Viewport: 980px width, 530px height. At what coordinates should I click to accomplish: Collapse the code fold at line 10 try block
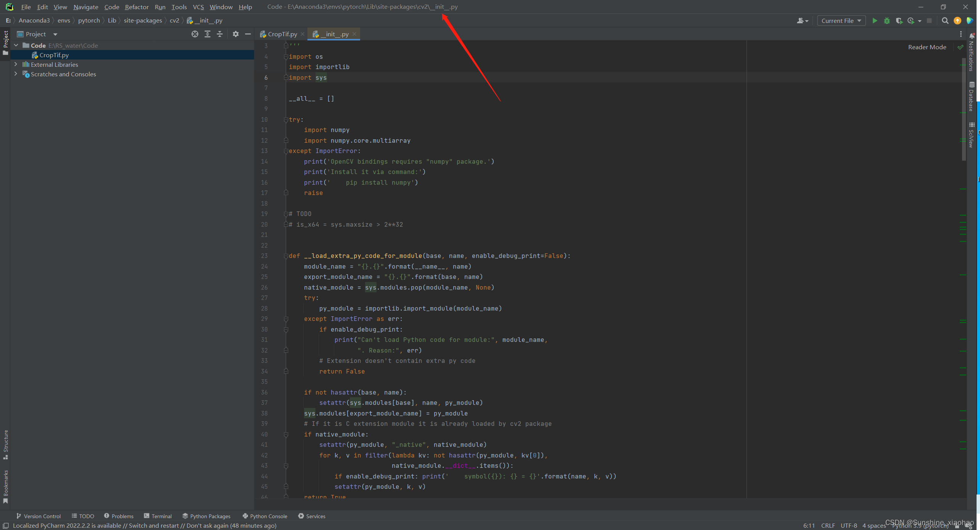coord(286,119)
